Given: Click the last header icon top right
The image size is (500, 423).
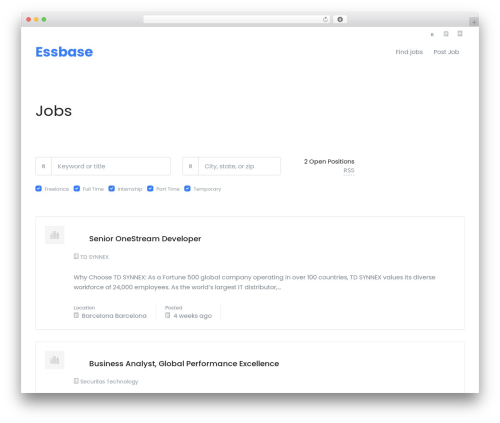Looking at the screenshot, I should [460, 33].
